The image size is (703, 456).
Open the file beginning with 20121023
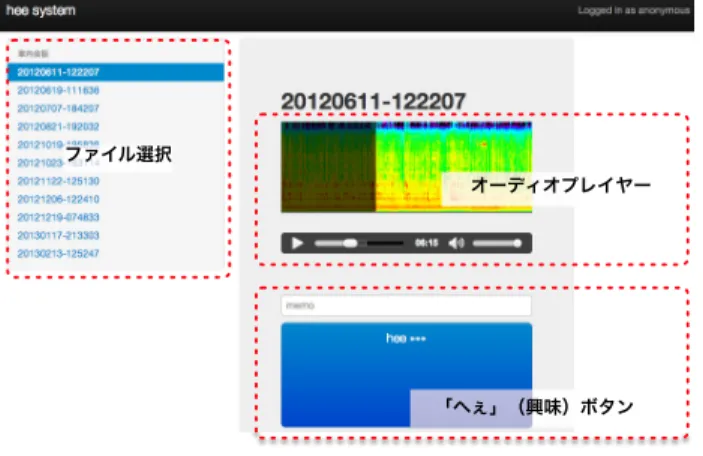point(58,163)
